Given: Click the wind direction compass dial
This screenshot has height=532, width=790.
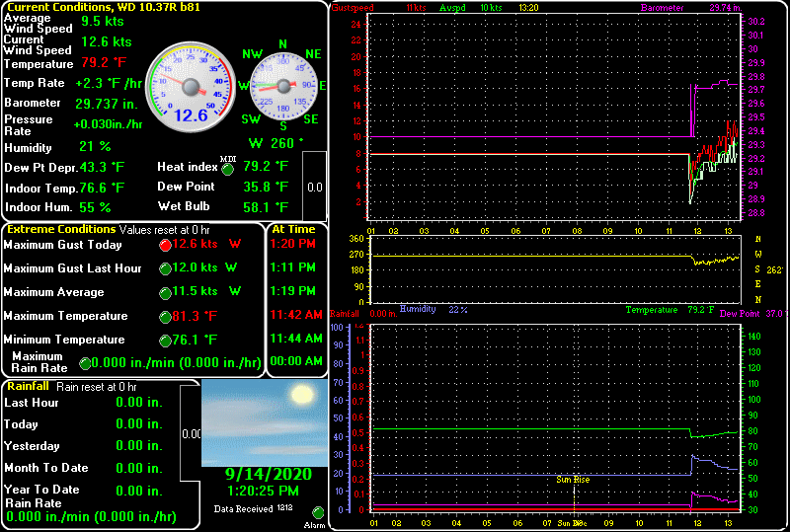Looking at the screenshot, I should [x=283, y=86].
